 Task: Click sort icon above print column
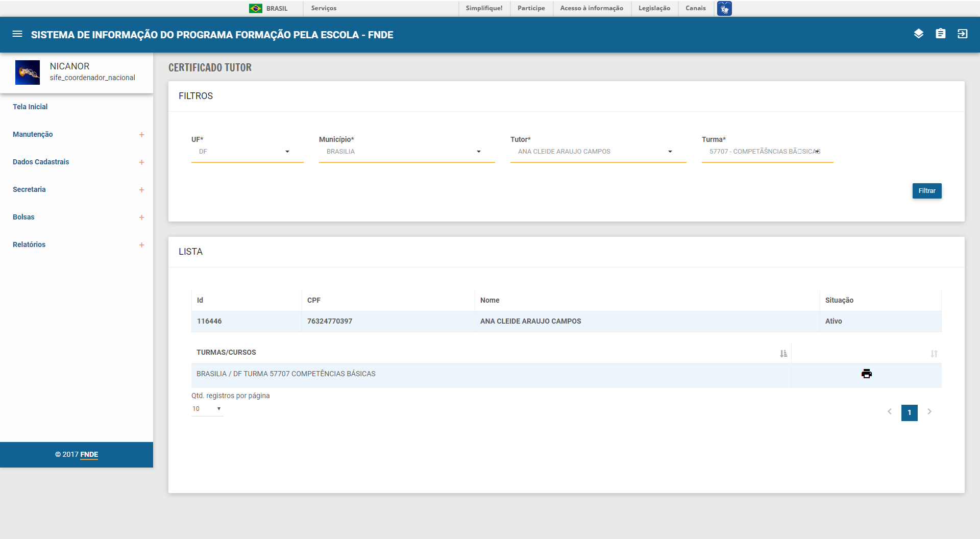(934, 353)
